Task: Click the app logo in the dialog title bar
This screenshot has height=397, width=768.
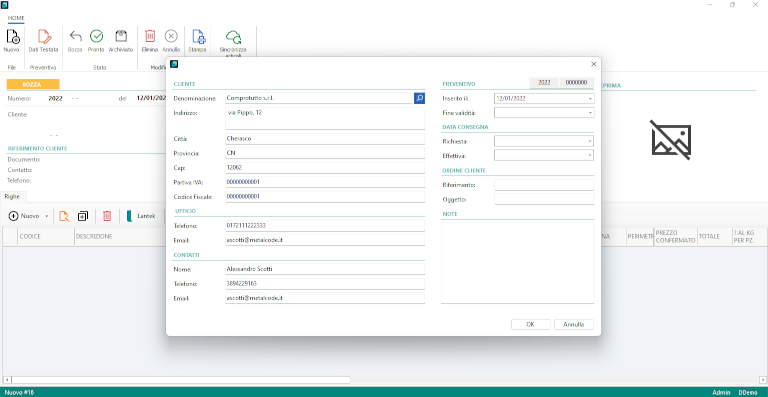Action: (173, 64)
